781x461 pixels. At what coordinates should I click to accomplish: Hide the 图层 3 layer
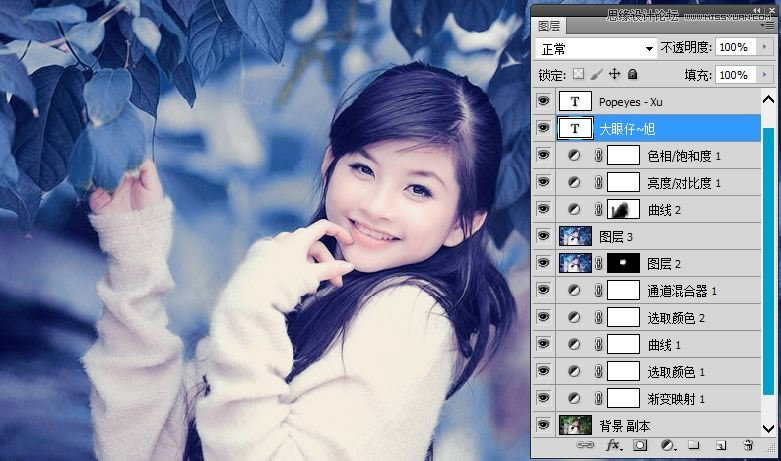pos(544,236)
